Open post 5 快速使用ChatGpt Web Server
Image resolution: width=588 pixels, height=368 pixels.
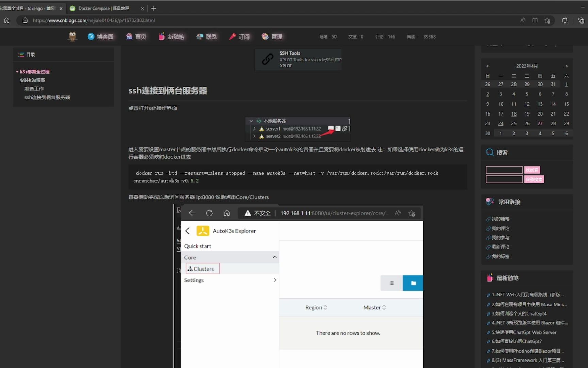(524, 332)
